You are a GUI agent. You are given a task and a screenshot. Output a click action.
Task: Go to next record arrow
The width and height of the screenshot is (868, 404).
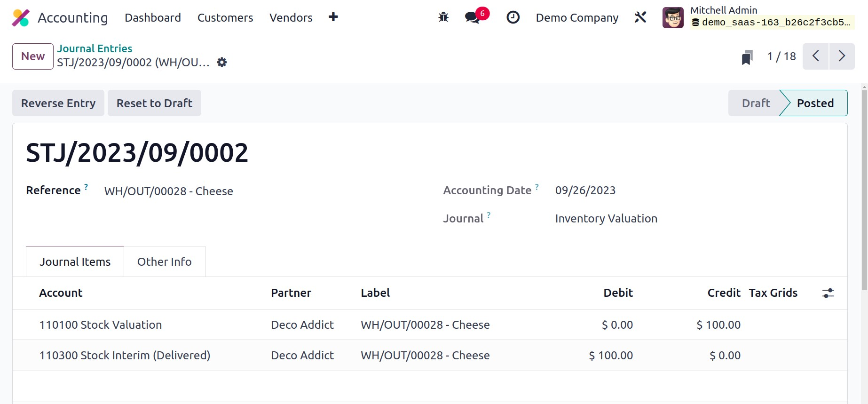click(x=842, y=56)
